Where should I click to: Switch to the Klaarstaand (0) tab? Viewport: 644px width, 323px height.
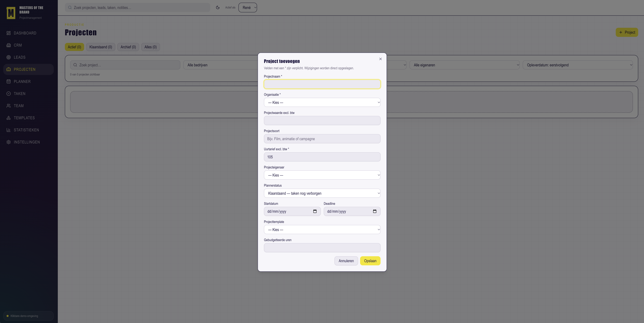click(x=101, y=47)
